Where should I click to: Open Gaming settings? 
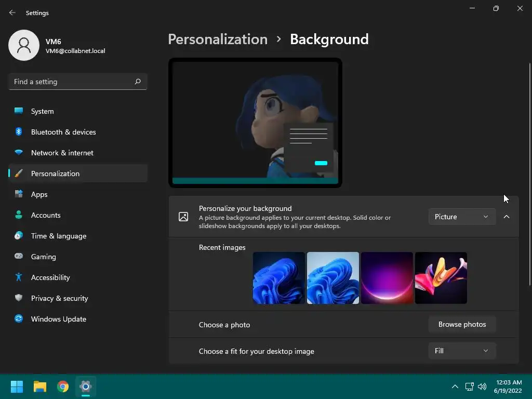coord(78,257)
